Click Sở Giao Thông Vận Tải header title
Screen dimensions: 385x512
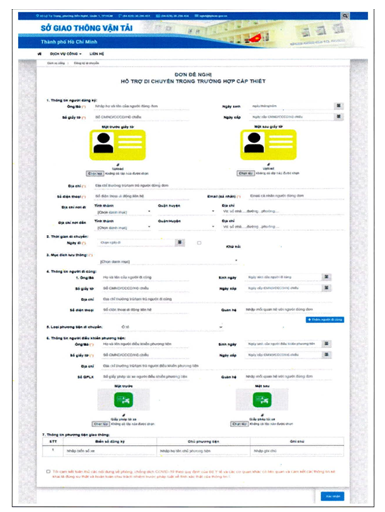pyautogui.click(x=87, y=28)
